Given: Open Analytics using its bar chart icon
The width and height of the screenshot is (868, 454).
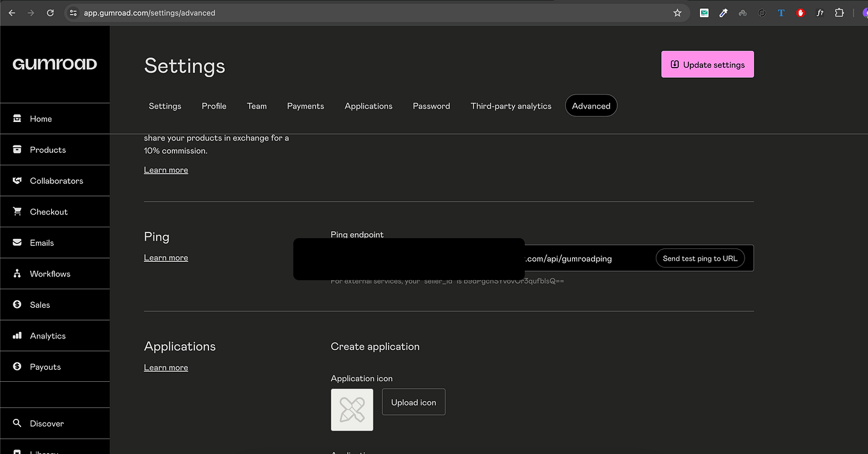Looking at the screenshot, I should tap(17, 335).
